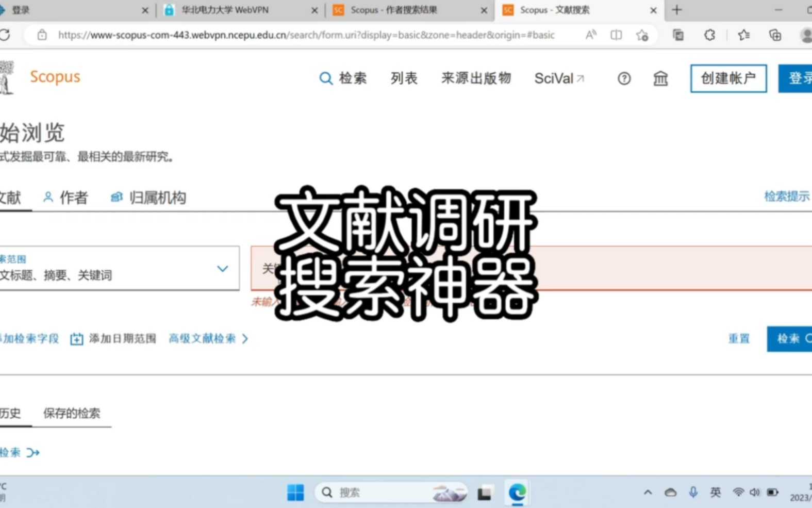
Task: Open 来源出版物 sources menu item
Action: tap(476, 78)
